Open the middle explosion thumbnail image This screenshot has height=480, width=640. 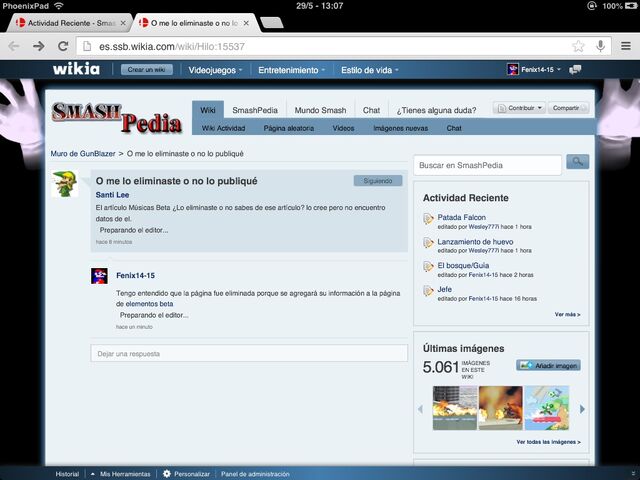500,408
